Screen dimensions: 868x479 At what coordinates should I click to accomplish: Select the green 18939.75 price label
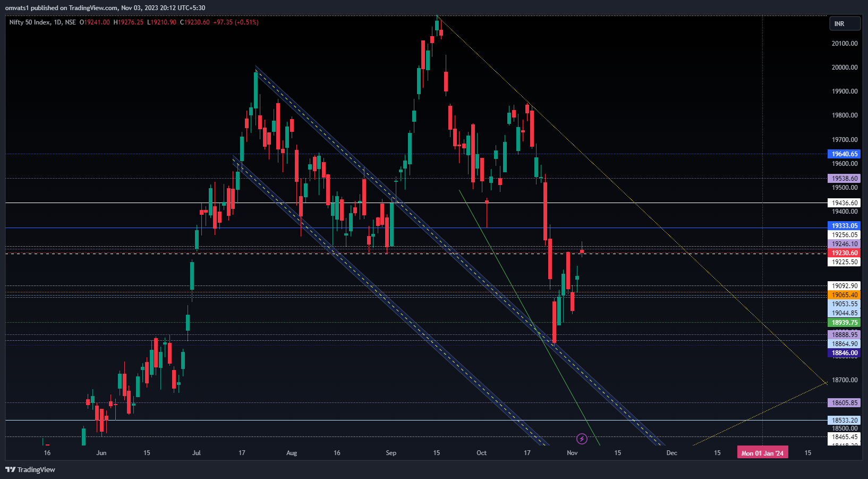point(844,323)
